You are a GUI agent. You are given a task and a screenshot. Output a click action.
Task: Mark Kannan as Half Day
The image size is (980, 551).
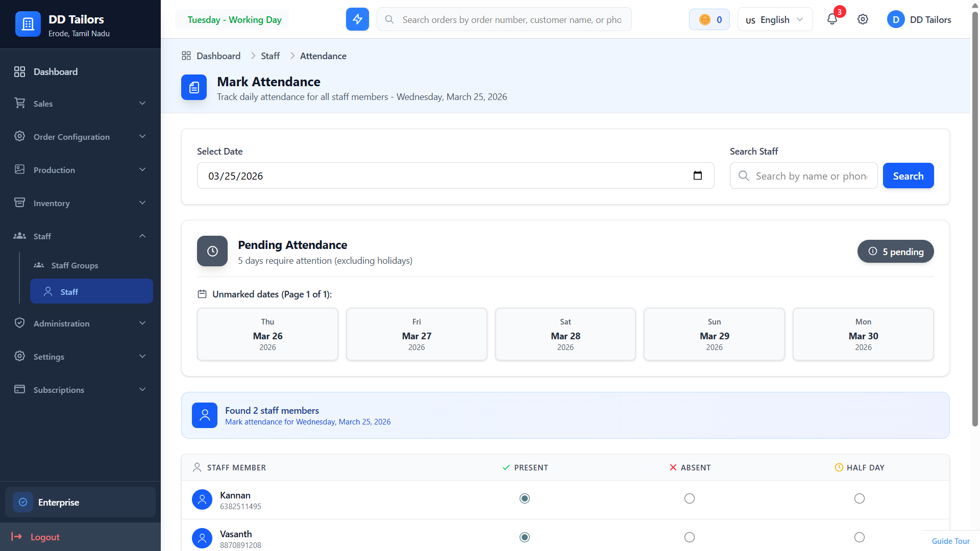click(860, 498)
